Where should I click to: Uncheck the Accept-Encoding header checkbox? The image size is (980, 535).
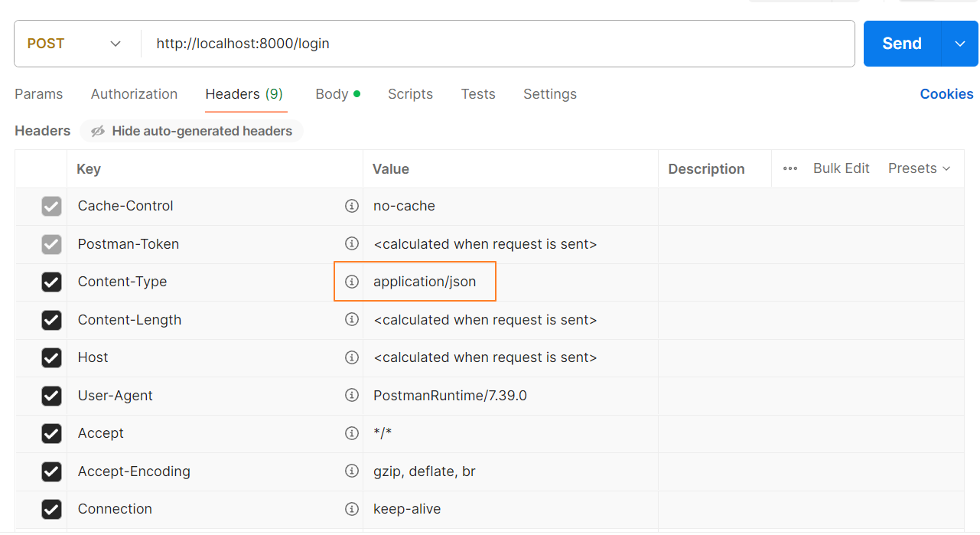(x=51, y=471)
